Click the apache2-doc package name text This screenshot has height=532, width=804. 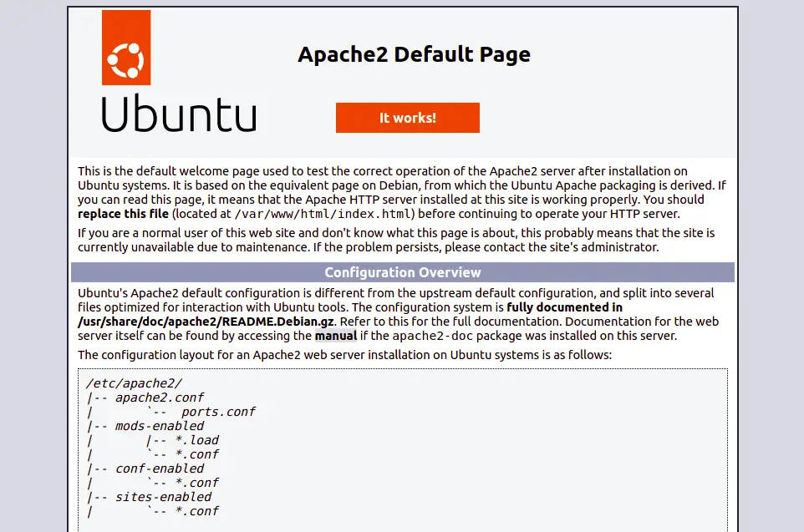(x=425, y=336)
